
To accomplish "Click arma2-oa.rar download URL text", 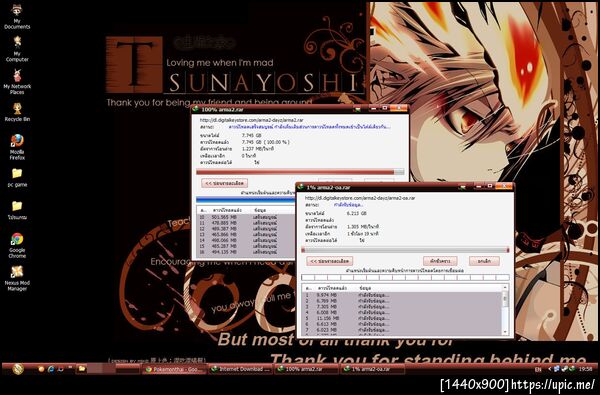I will pyautogui.click(x=360, y=198).
